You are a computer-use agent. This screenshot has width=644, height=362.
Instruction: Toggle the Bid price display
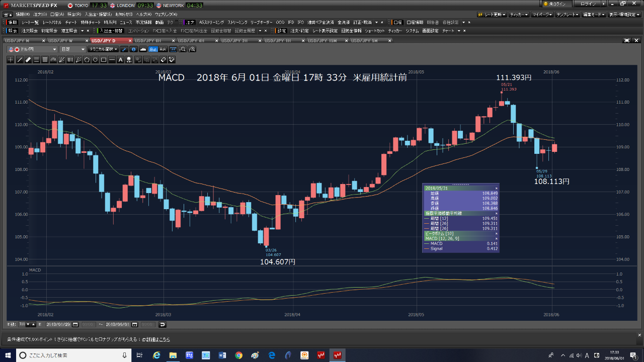153,49
